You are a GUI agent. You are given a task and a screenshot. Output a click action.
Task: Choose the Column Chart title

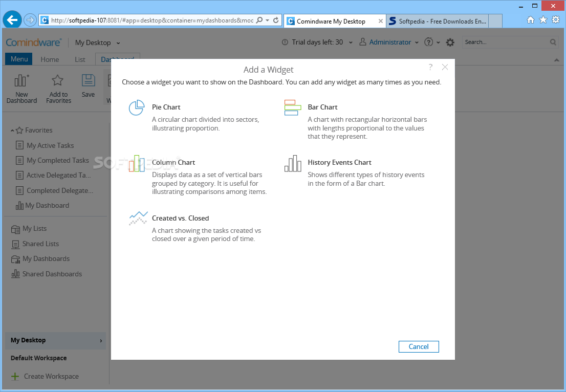173,162
